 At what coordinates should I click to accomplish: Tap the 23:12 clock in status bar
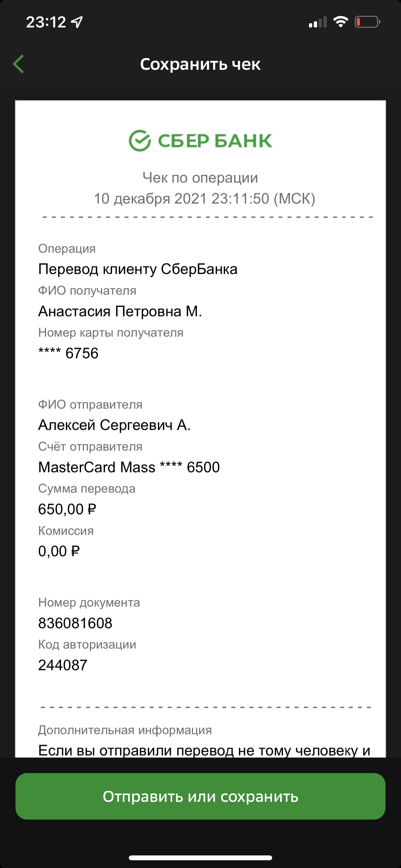click(x=46, y=22)
